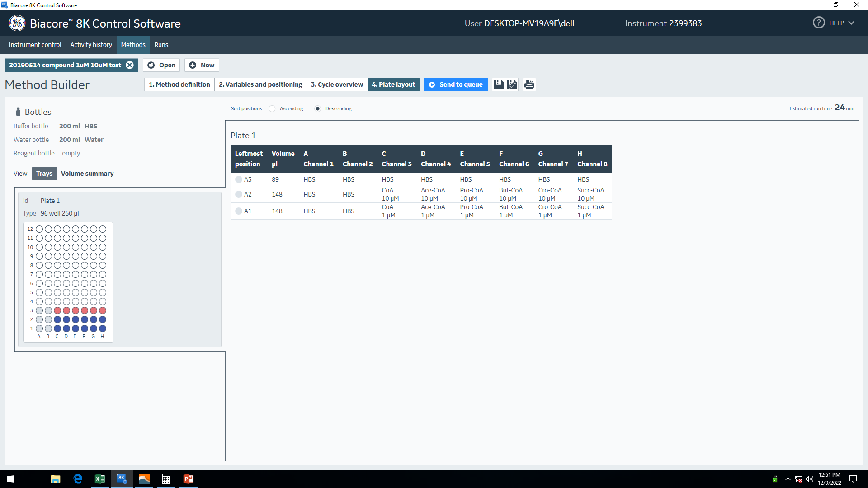868x488 pixels.
Task: Expand the HELP dropdown chevron
Action: 851,23
